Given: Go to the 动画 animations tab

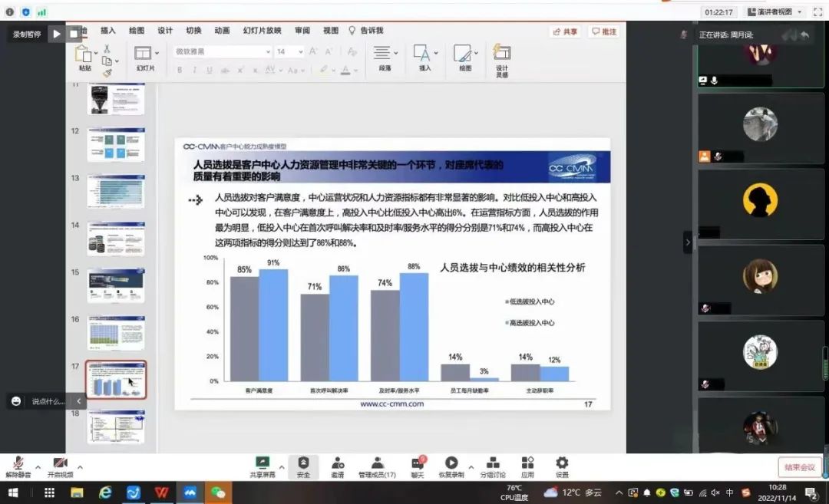Looking at the screenshot, I should tap(222, 31).
